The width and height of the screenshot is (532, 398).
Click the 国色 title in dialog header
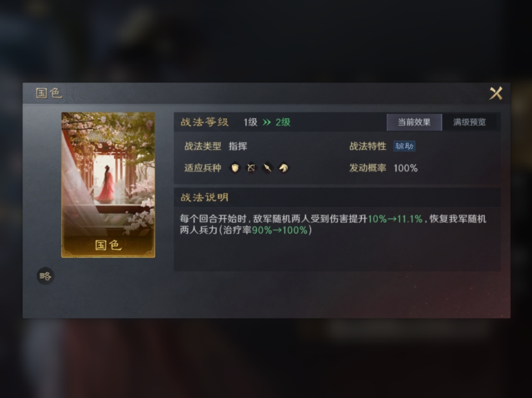tap(49, 93)
